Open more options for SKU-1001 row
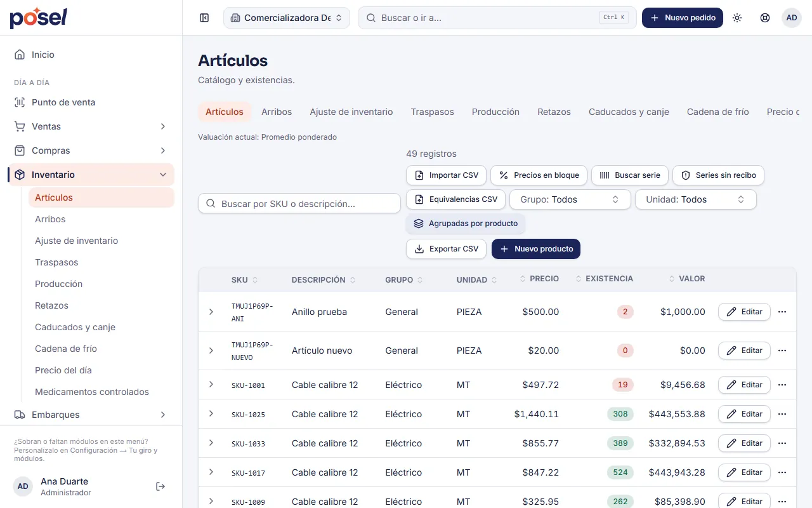The height and width of the screenshot is (508, 812). pyautogui.click(x=782, y=385)
